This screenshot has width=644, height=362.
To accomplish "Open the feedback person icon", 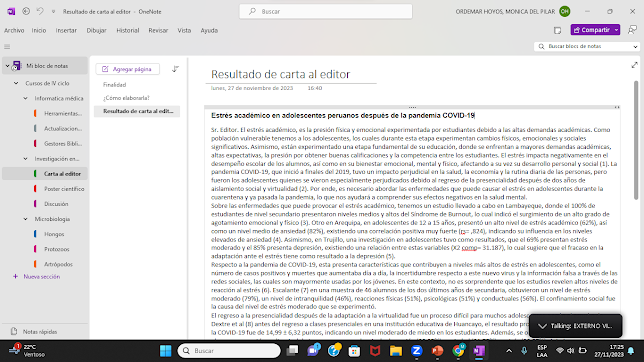I will pos(632,30).
